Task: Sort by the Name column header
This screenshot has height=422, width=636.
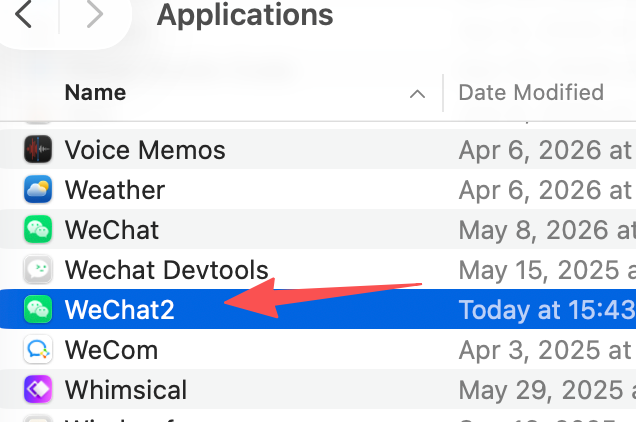Action: coord(95,93)
